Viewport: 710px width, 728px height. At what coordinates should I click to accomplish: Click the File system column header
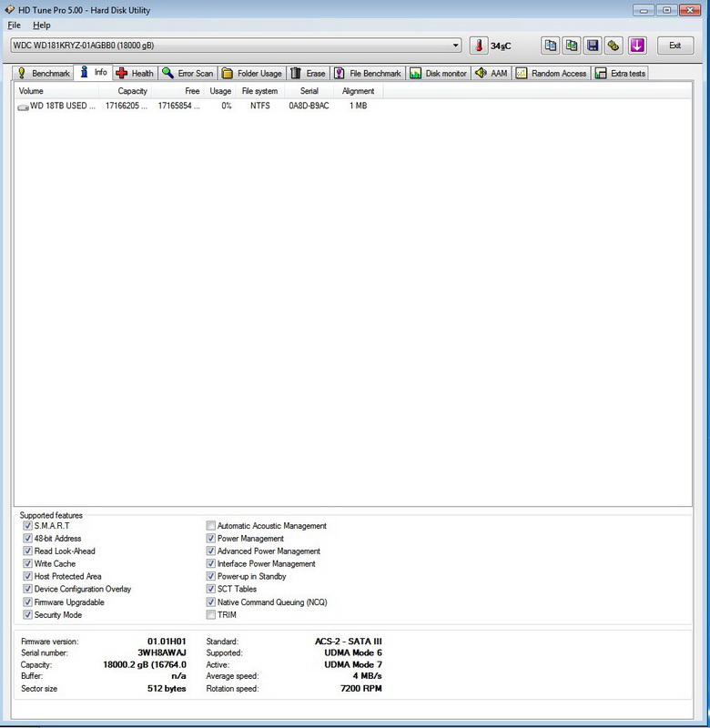260,91
